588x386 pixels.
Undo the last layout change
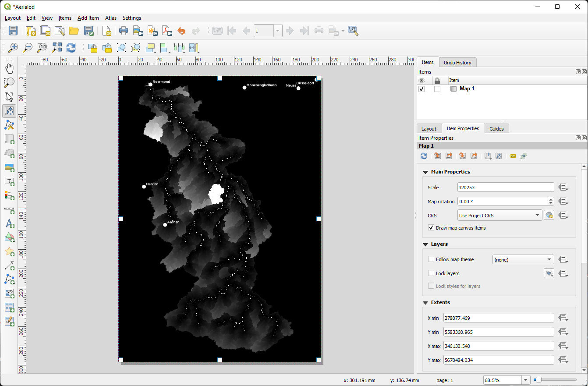pos(181,31)
